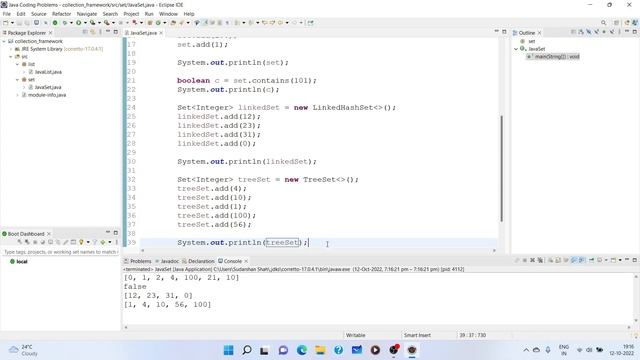The width and height of the screenshot is (640, 360).
Task: Switch to the Problems tab
Action: tap(138, 261)
